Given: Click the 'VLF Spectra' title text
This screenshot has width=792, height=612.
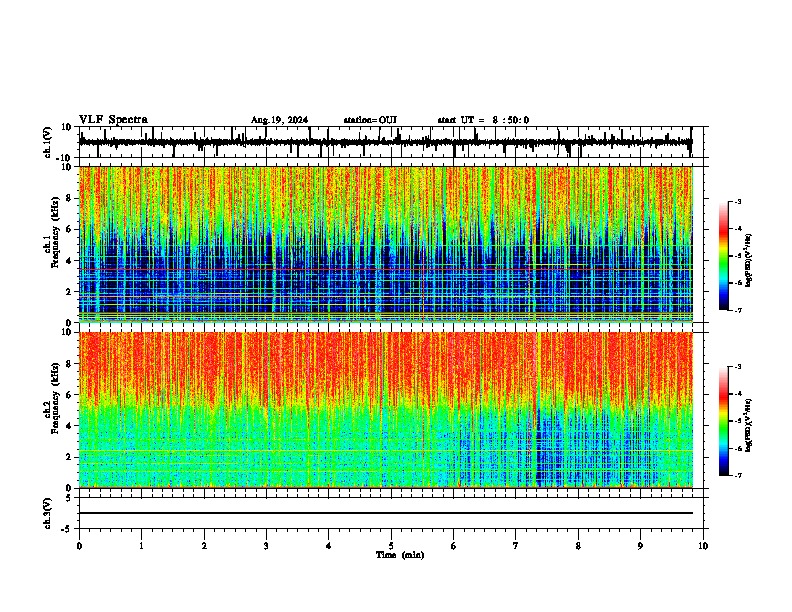Looking at the screenshot, I should click(113, 119).
